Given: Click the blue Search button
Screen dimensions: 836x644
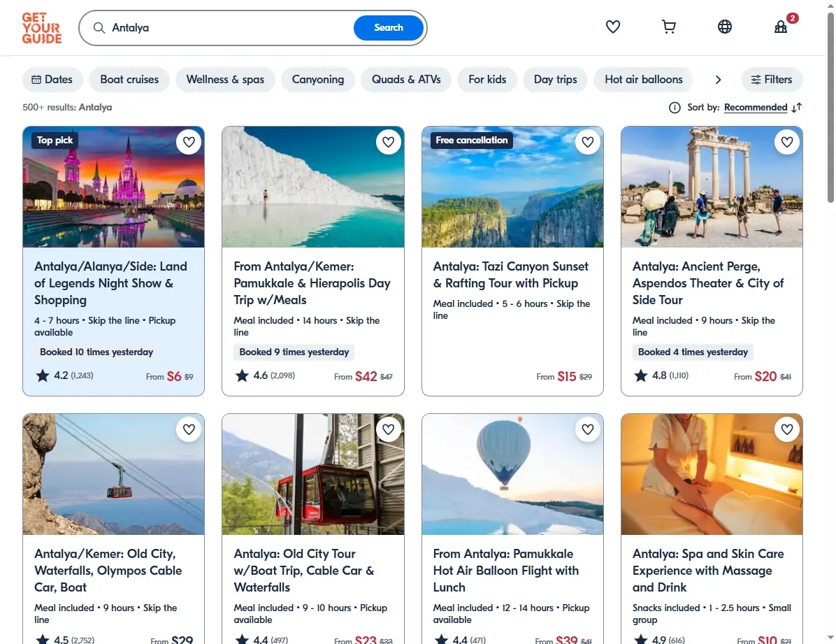Looking at the screenshot, I should (x=388, y=28).
